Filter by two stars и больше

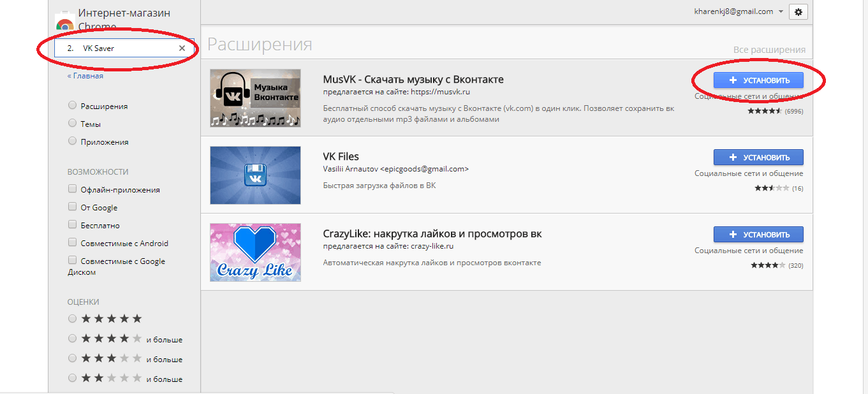click(73, 378)
